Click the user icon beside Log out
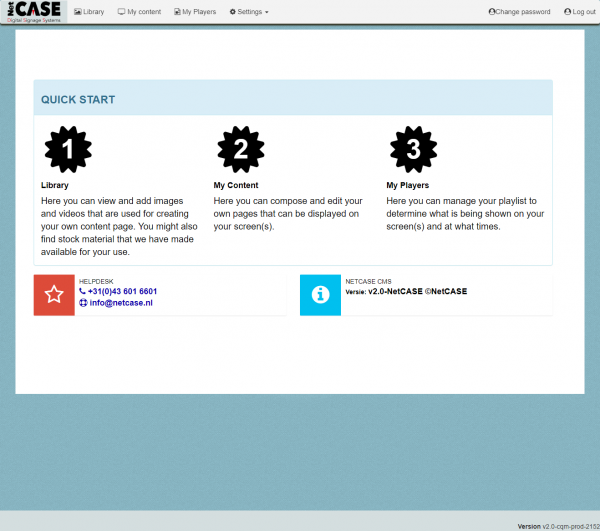 click(567, 12)
